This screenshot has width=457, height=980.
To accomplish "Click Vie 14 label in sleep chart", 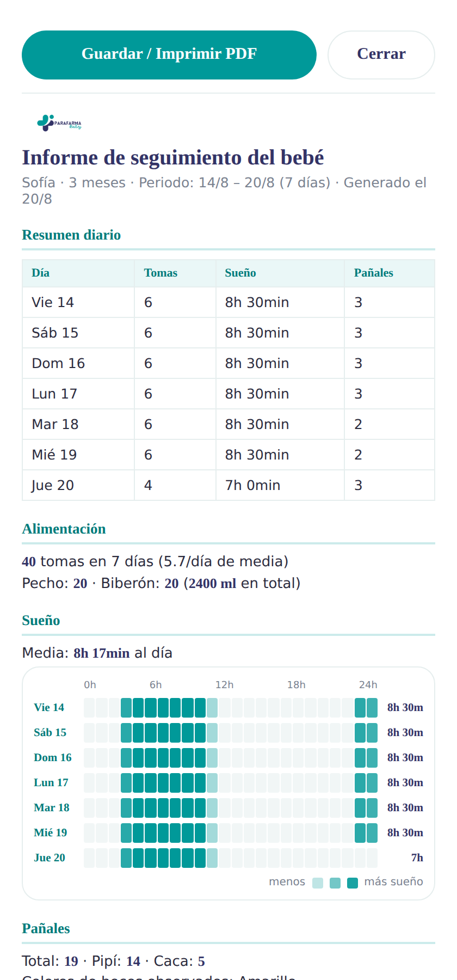I will [x=49, y=707].
